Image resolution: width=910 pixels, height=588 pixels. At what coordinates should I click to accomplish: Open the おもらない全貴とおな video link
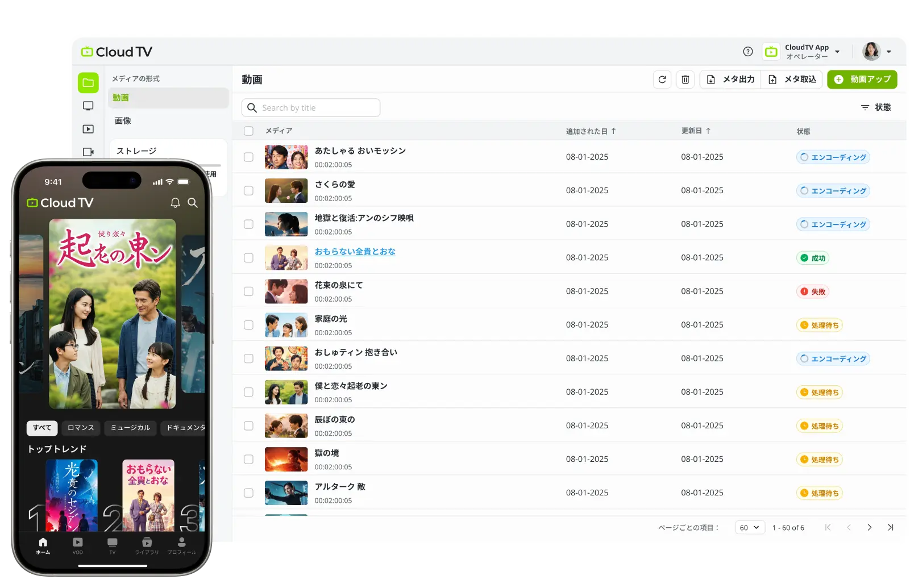(x=355, y=252)
